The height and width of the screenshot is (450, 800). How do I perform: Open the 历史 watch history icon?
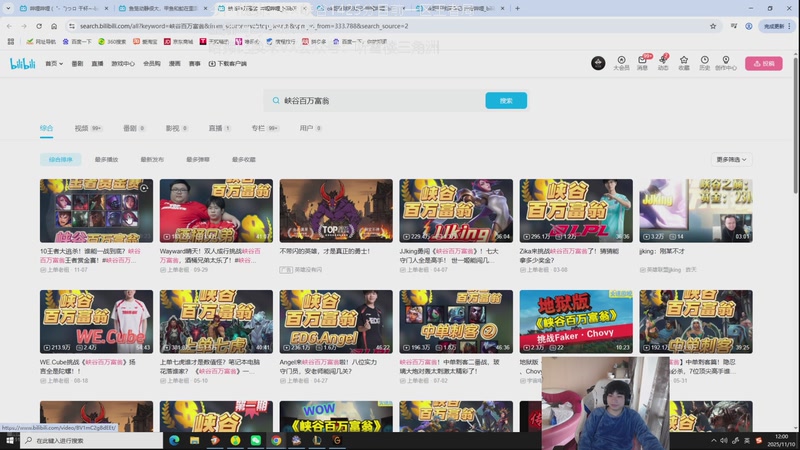pos(705,63)
